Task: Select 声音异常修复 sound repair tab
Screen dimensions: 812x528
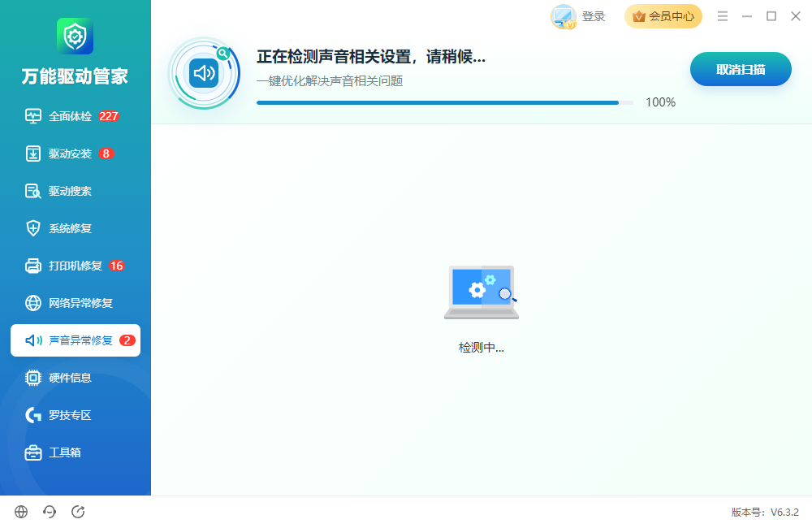Action: coord(75,340)
